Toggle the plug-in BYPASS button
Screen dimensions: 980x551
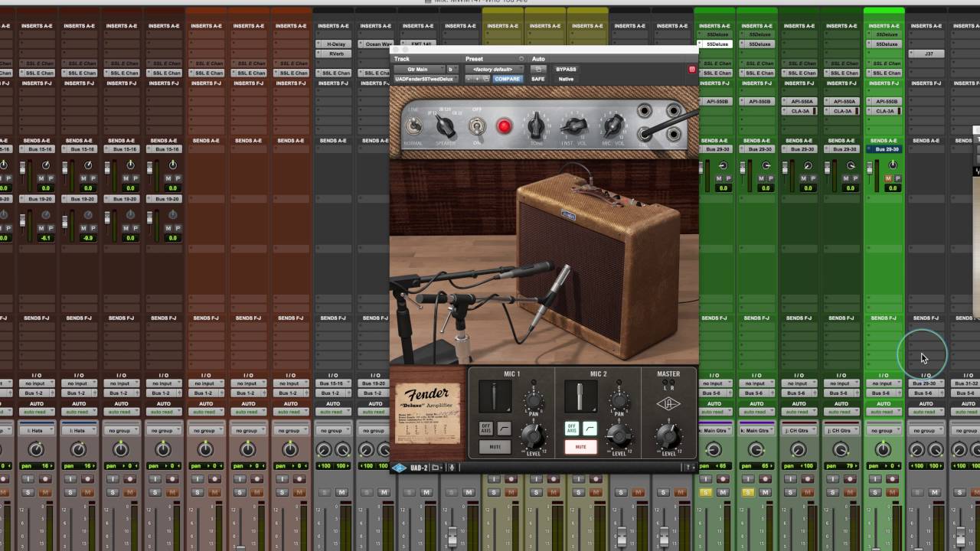(x=566, y=70)
